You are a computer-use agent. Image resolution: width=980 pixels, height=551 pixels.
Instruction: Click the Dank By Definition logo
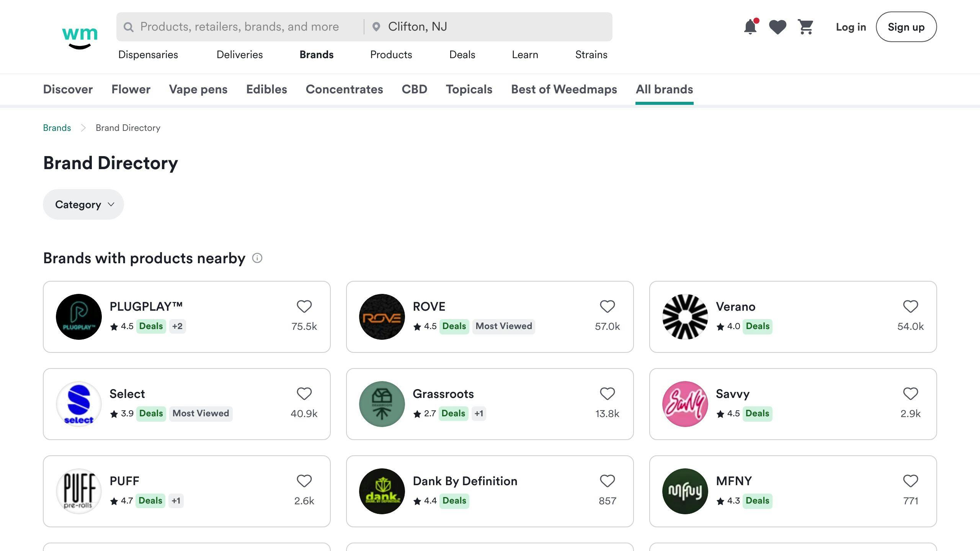tap(382, 491)
